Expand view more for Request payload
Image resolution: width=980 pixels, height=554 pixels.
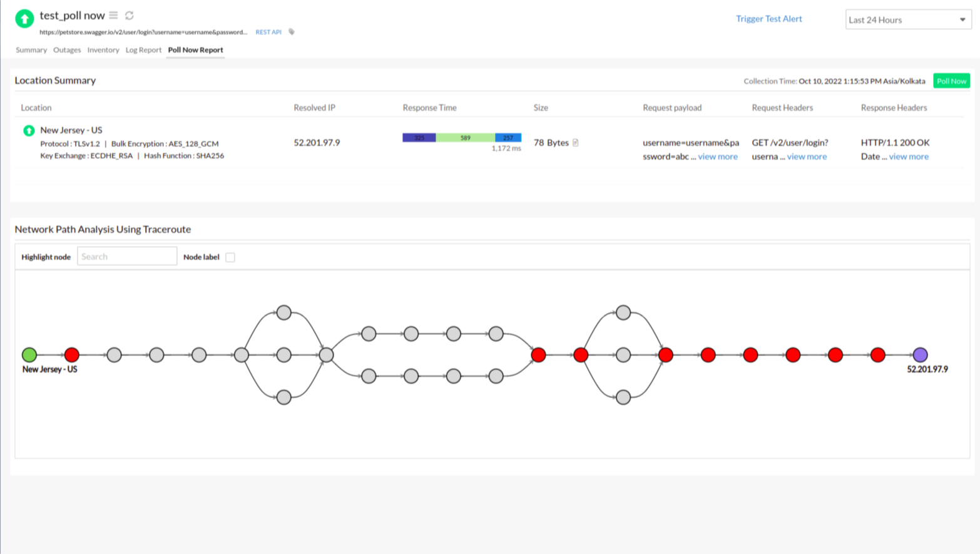coord(717,156)
